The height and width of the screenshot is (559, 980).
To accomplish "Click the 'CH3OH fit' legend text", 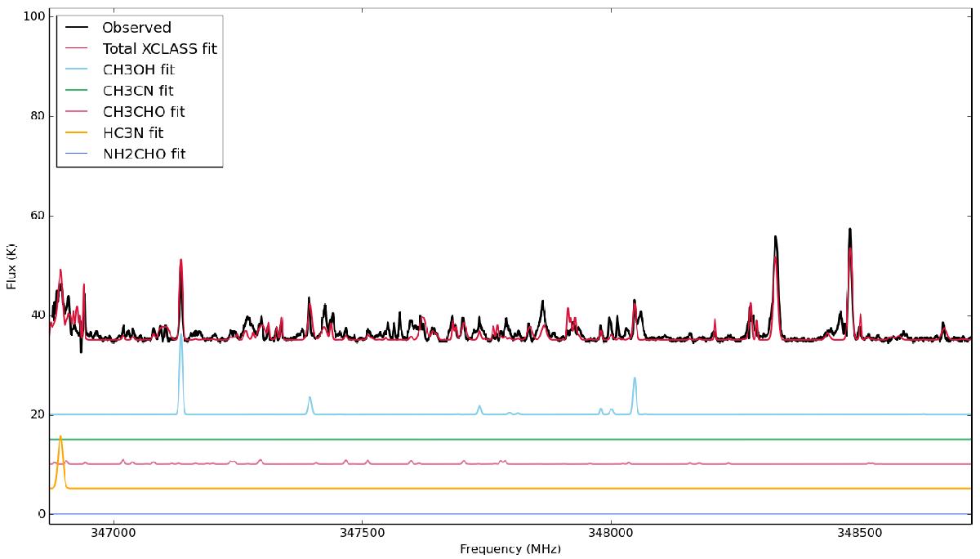I will point(138,70).
